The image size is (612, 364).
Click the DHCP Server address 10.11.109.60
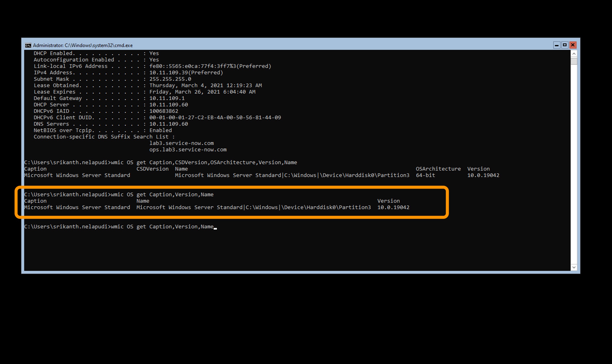coord(169,105)
